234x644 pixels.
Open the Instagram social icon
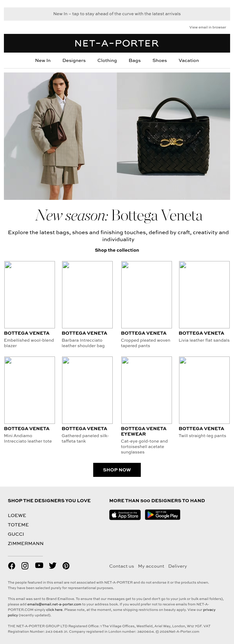(25, 566)
